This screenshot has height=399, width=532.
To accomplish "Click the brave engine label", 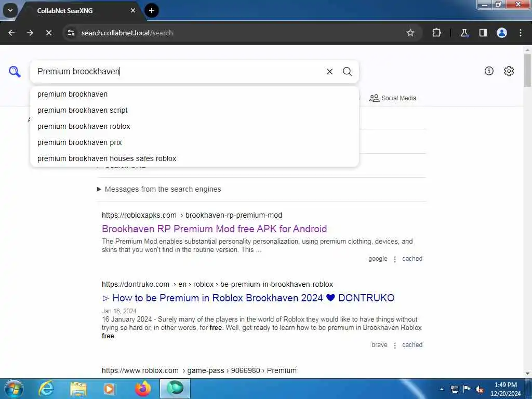I will point(379,345).
